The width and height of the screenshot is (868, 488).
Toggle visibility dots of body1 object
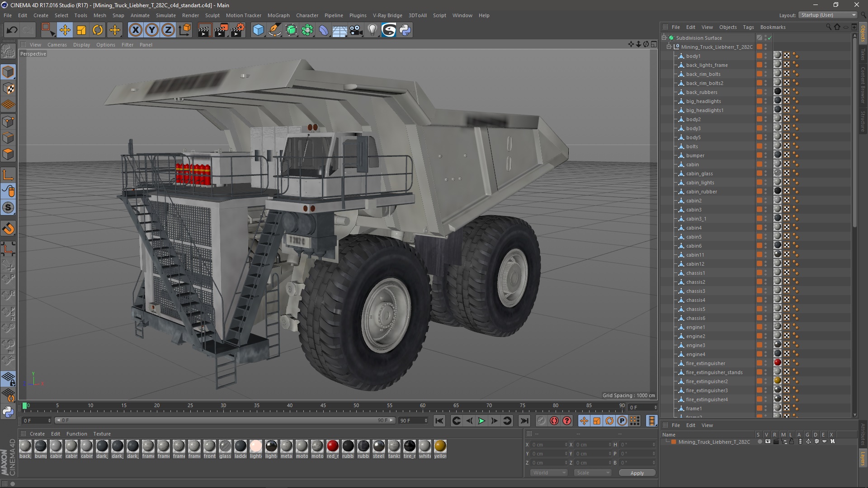(x=765, y=56)
